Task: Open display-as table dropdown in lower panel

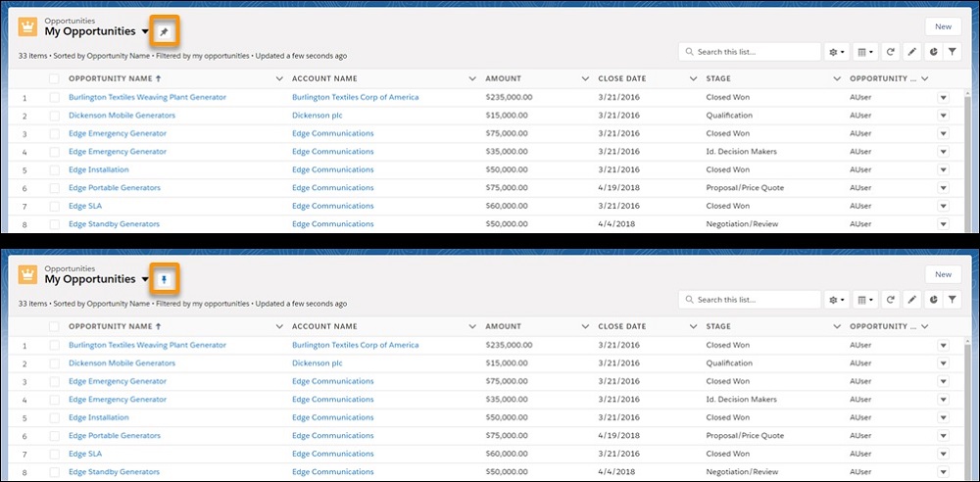Action: [x=865, y=300]
